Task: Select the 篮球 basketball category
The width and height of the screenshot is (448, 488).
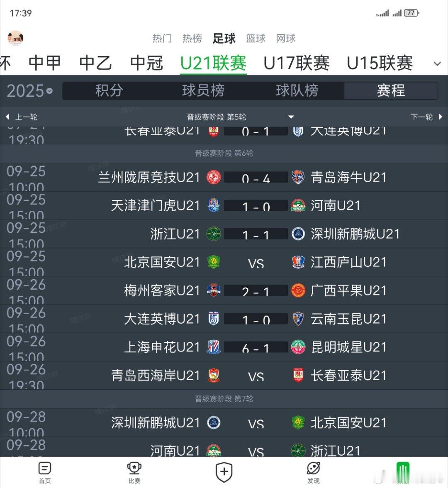Action: click(x=256, y=38)
